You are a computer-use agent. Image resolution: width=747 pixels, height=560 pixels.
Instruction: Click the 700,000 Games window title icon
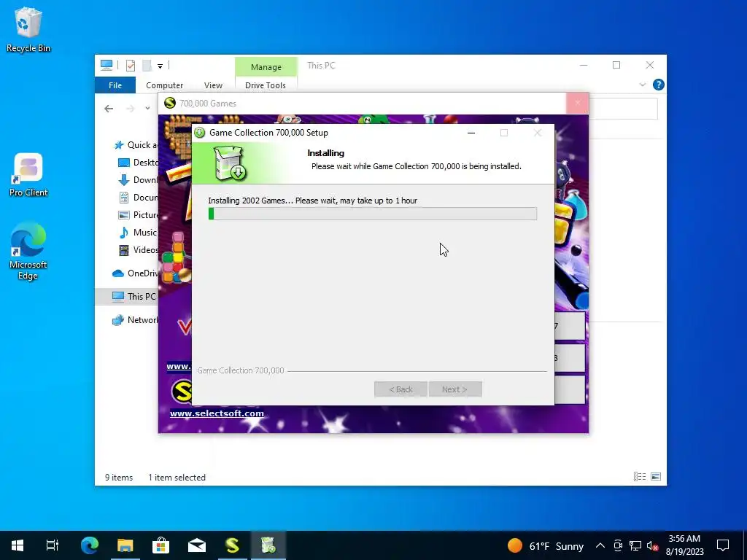click(x=169, y=103)
